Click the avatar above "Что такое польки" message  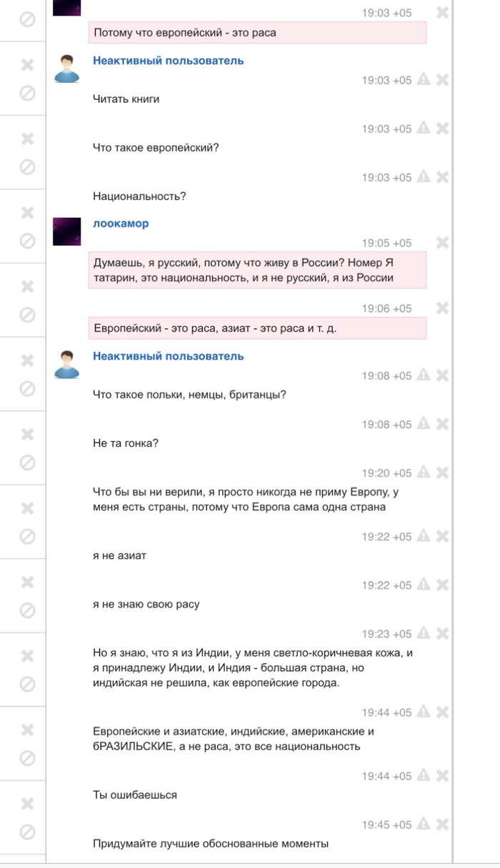click(66, 364)
